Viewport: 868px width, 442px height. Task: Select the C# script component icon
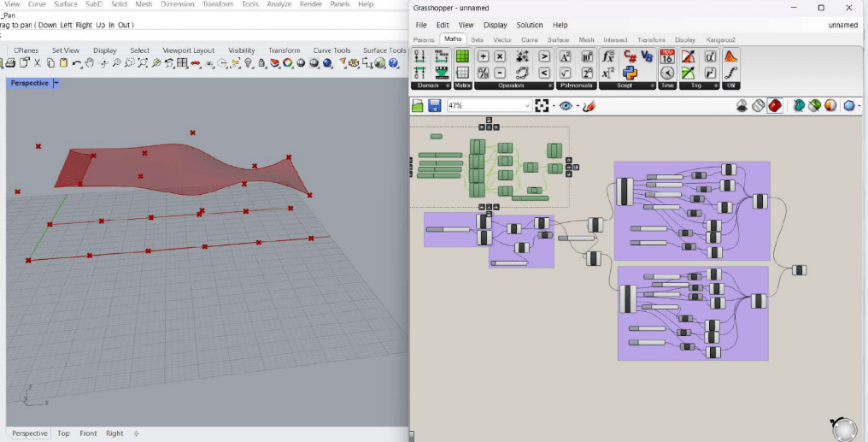(630, 56)
